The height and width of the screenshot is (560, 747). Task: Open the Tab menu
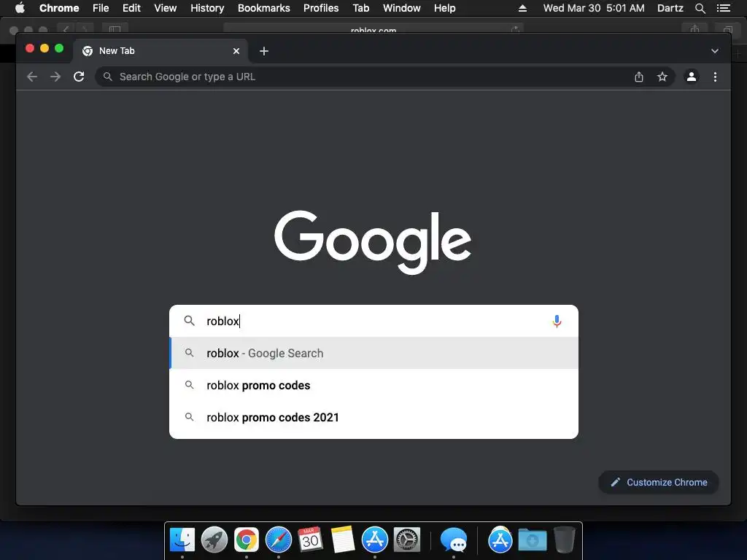tap(360, 8)
